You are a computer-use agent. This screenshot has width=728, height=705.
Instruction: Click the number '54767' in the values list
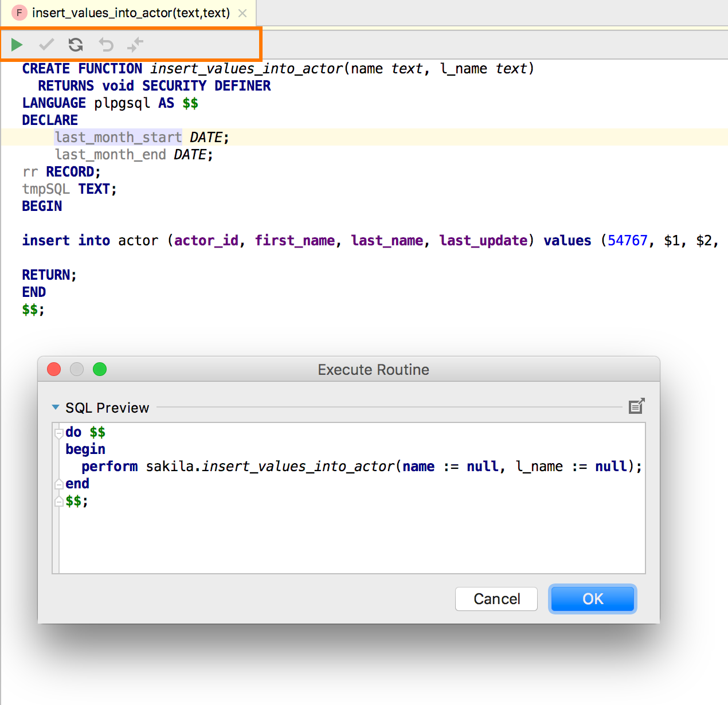click(628, 241)
